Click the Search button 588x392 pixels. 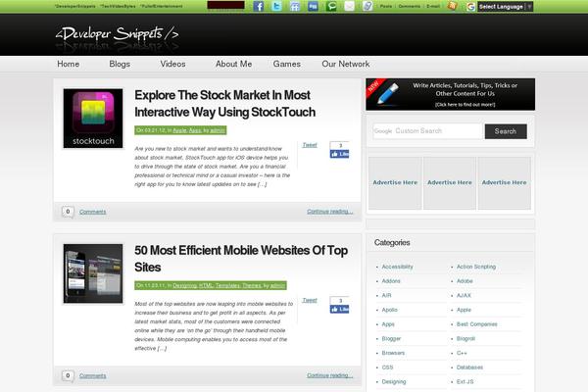pos(506,131)
